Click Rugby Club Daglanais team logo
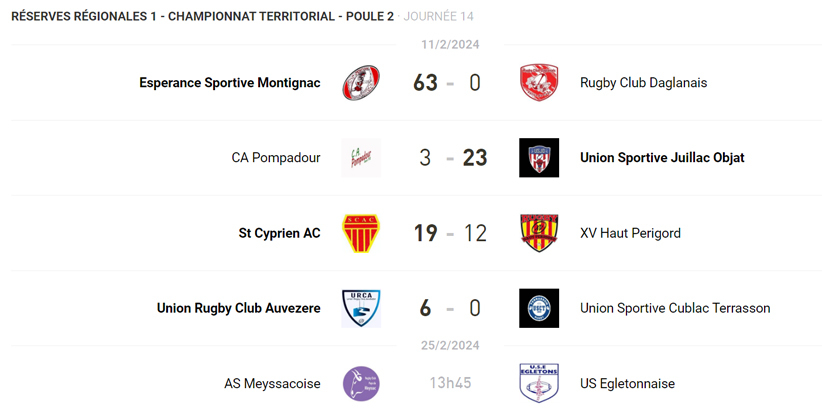Viewport: 822px width, 415px height. coord(539,83)
